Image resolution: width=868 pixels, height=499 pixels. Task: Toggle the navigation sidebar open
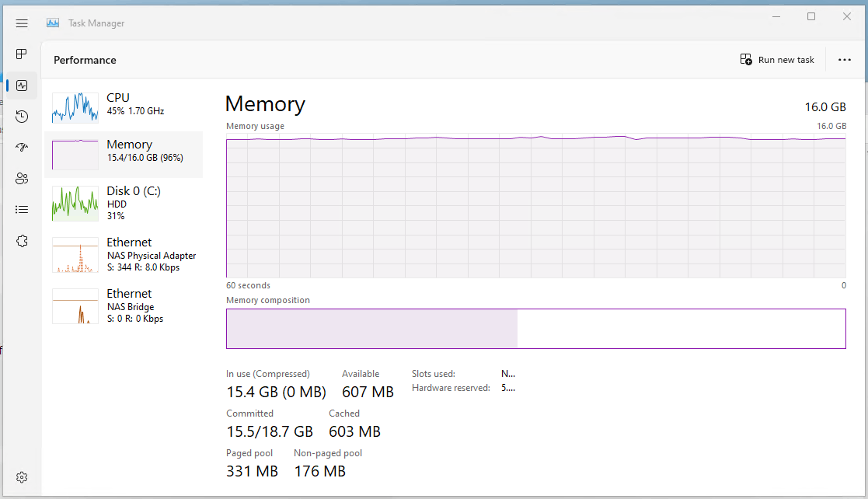click(21, 23)
